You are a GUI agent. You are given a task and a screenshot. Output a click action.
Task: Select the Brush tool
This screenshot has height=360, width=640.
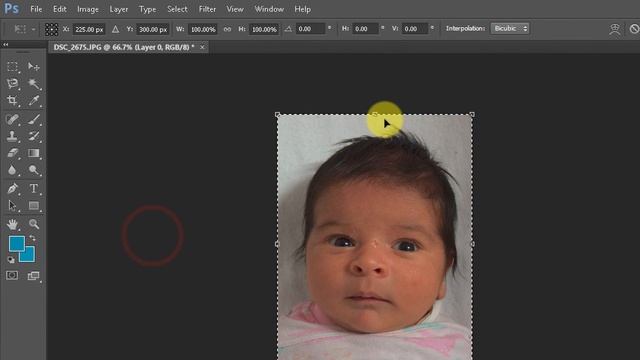pyautogui.click(x=33, y=119)
